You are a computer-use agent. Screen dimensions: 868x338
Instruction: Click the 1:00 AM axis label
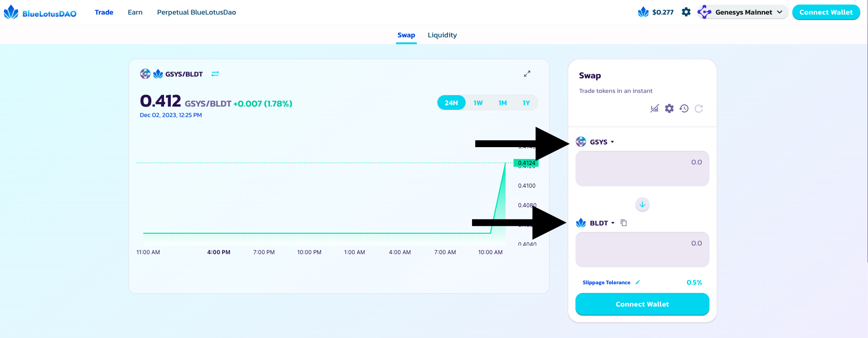tap(354, 252)
